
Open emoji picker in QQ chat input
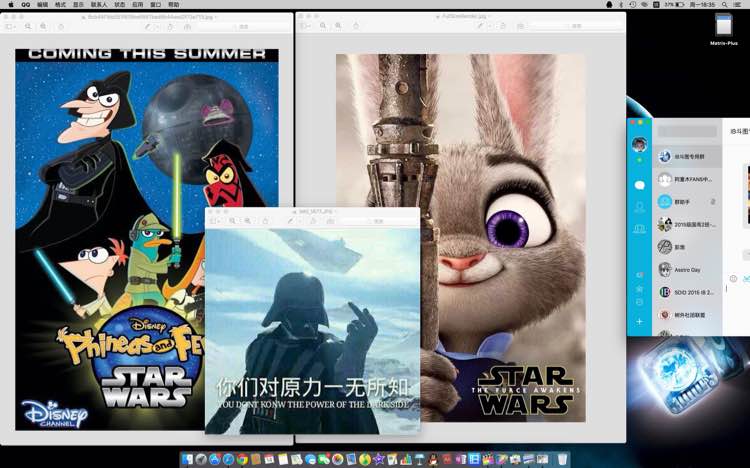tap(733, 279)
